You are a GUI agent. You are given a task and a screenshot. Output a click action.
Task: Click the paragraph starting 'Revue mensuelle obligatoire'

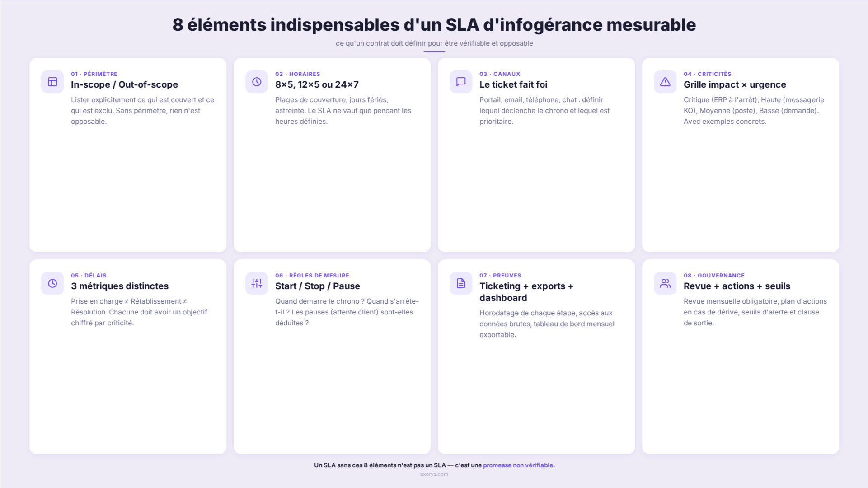(755, 312)
